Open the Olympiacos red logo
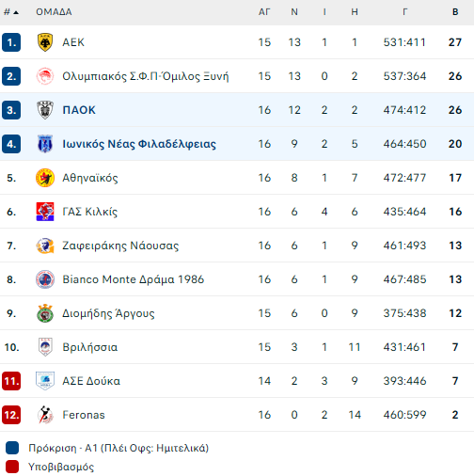This screenshot has width=474, height=476. (x=45, y=76)
